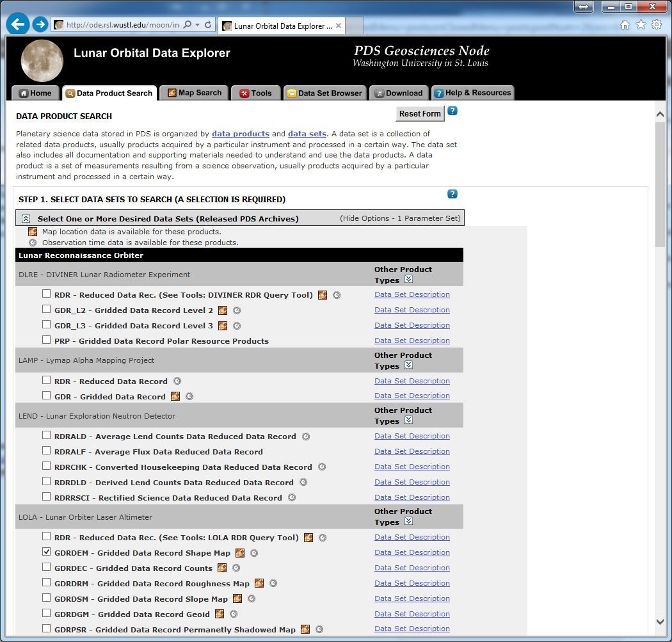The height and width of the screenshot is (642, 672).
Task: Click the search magnifier in the address bar
Action: tap(188, 25)
